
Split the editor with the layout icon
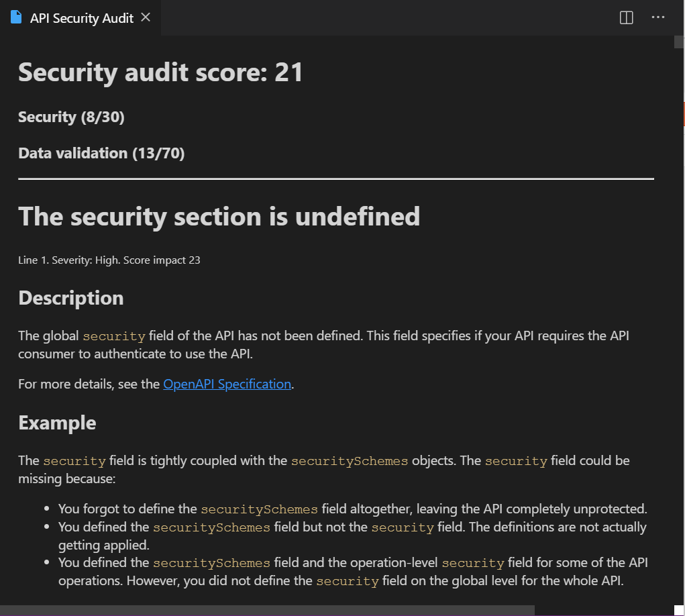[626, 18]
